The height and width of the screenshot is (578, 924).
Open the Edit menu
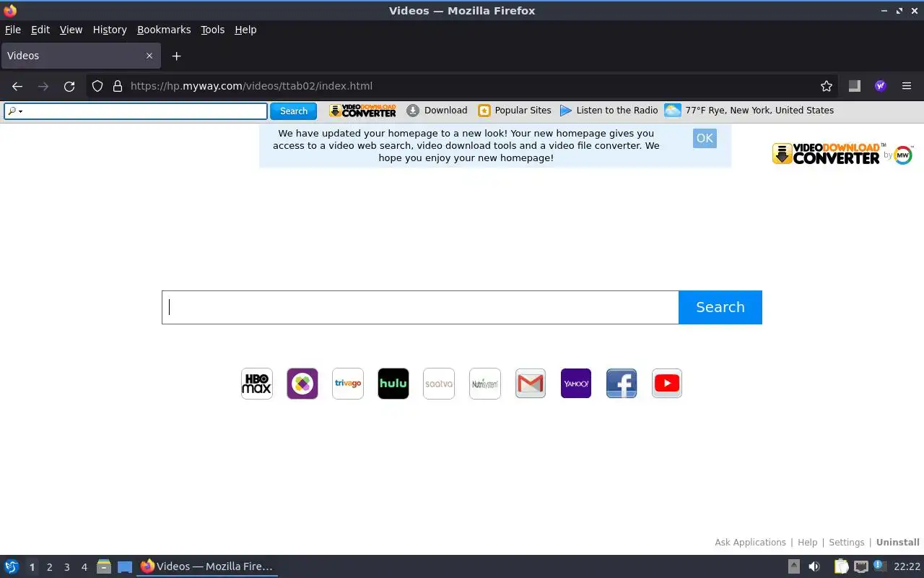tap(40, 30)
